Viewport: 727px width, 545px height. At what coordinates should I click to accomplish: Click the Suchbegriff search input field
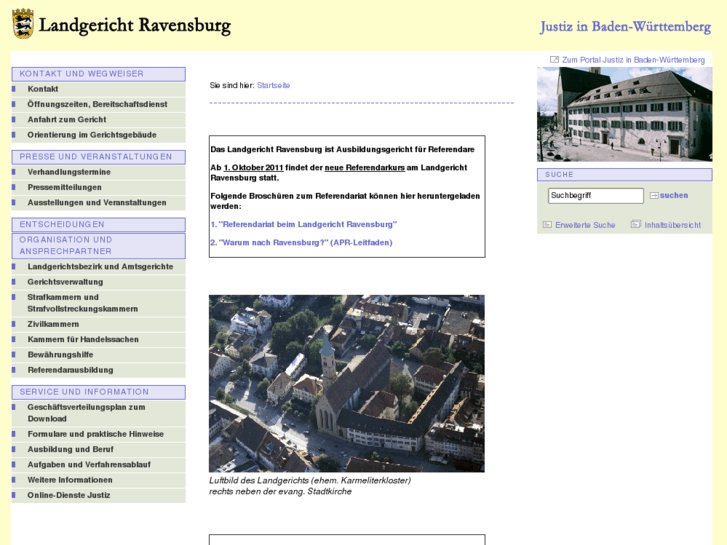tap(595, 196)
